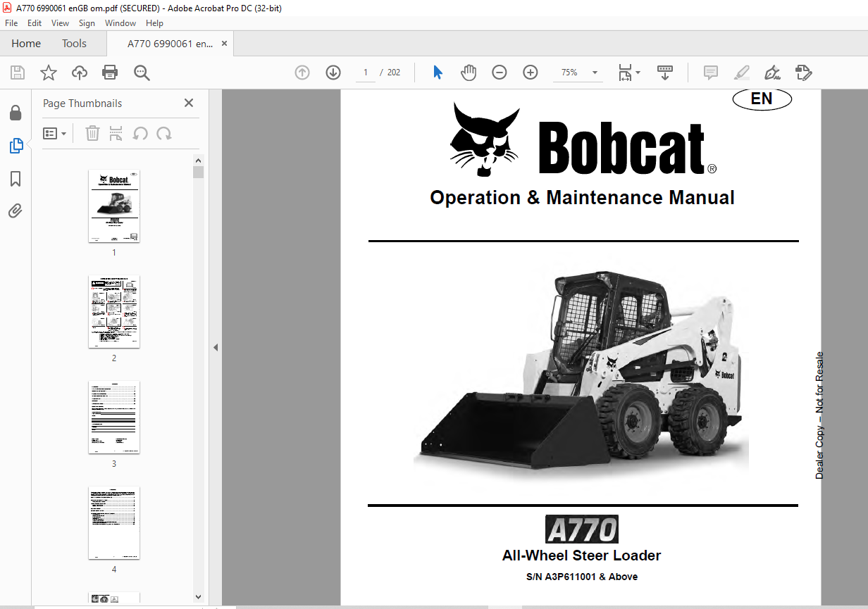Open the View menu

pyautogui.click(x=61, y=23)
